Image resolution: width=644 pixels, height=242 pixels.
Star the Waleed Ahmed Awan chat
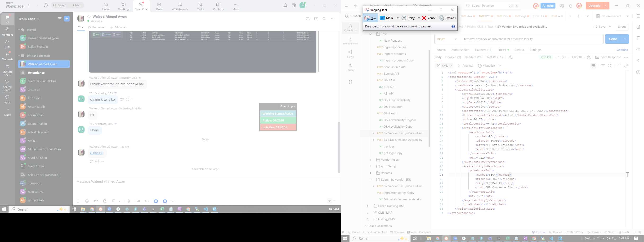[x=89, y=17]
